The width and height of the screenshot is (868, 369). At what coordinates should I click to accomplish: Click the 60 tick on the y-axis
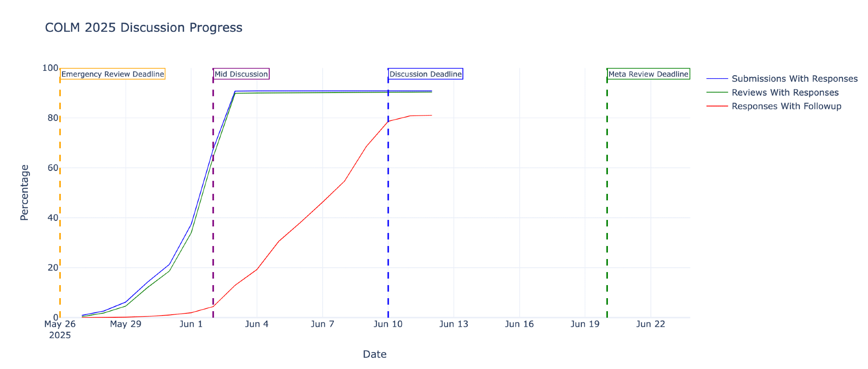[x=53, y=168]
